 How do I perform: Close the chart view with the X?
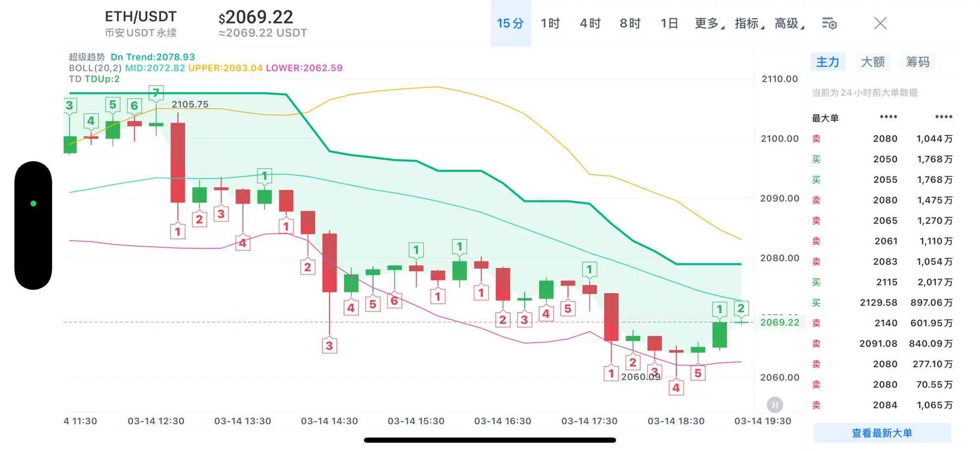pos(880,23)
